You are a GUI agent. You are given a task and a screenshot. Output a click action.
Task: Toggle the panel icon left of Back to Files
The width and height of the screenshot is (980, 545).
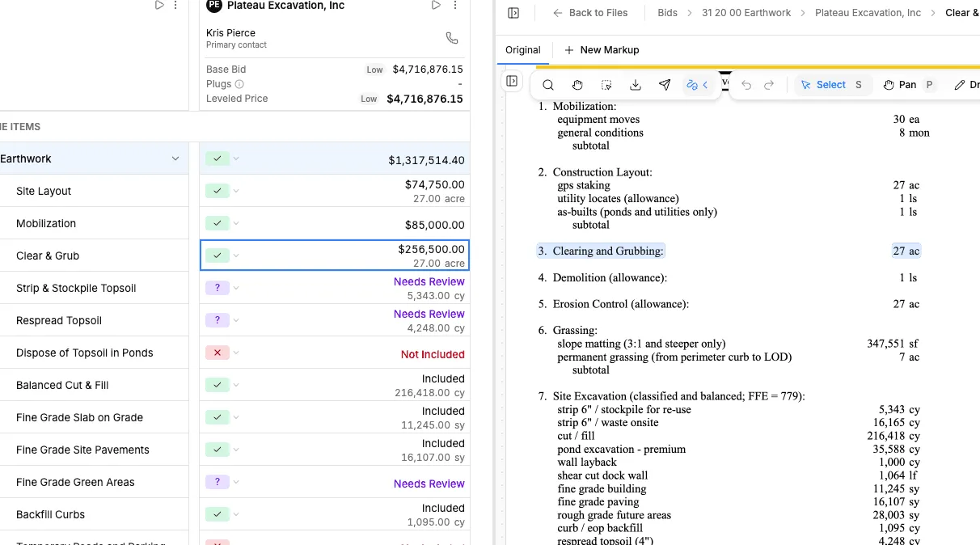[513, 13]
